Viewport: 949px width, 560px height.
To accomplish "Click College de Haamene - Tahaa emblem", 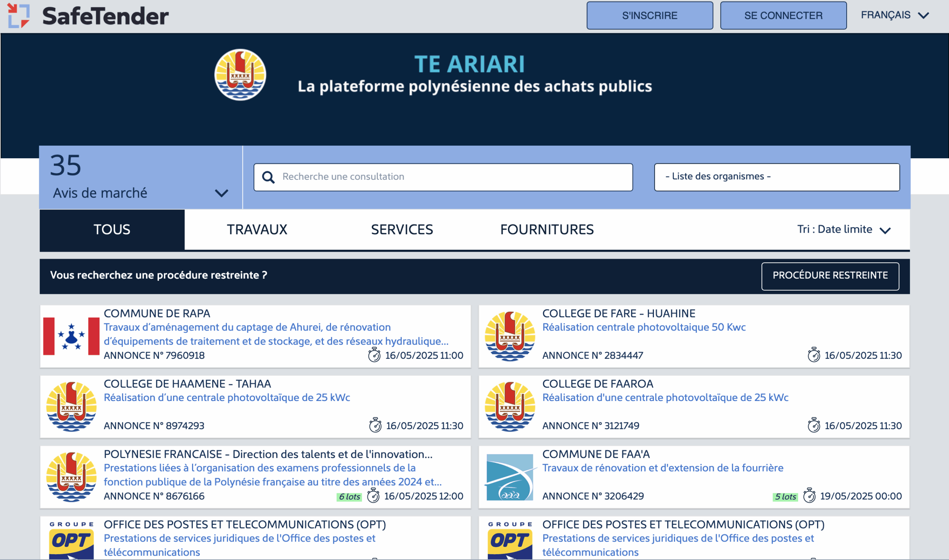I will coord(71,407).
